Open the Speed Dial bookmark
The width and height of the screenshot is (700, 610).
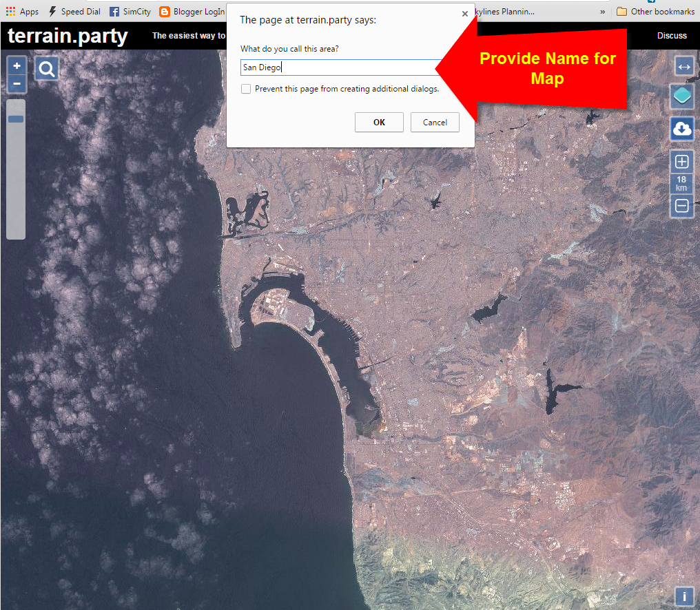74,12
